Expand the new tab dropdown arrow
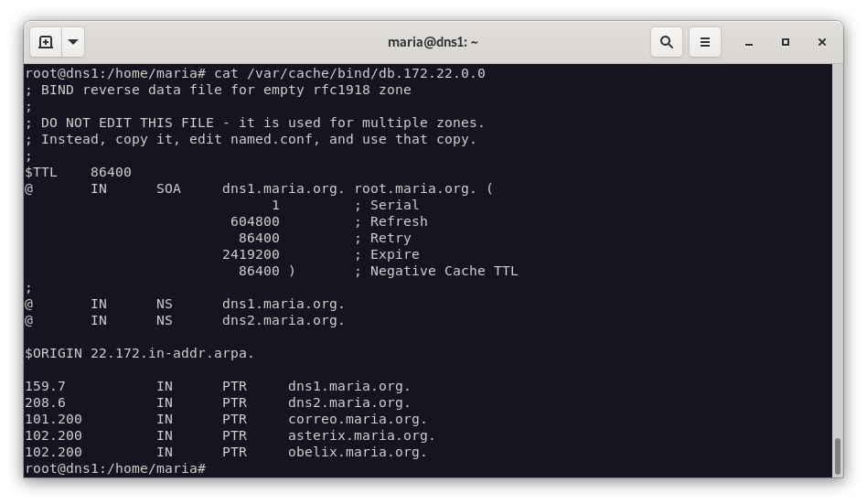This screenshot has height=504, width=867. click(73, 42)
